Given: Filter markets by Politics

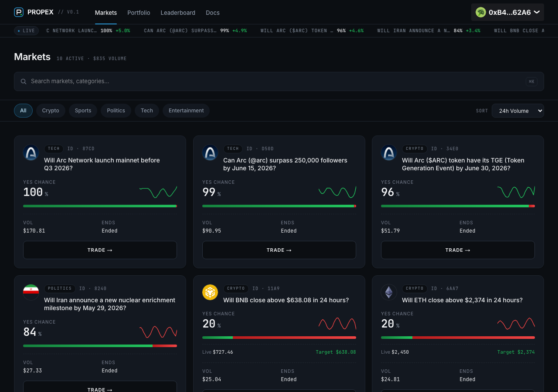Looking at the screenshot, I should [116, 111].
